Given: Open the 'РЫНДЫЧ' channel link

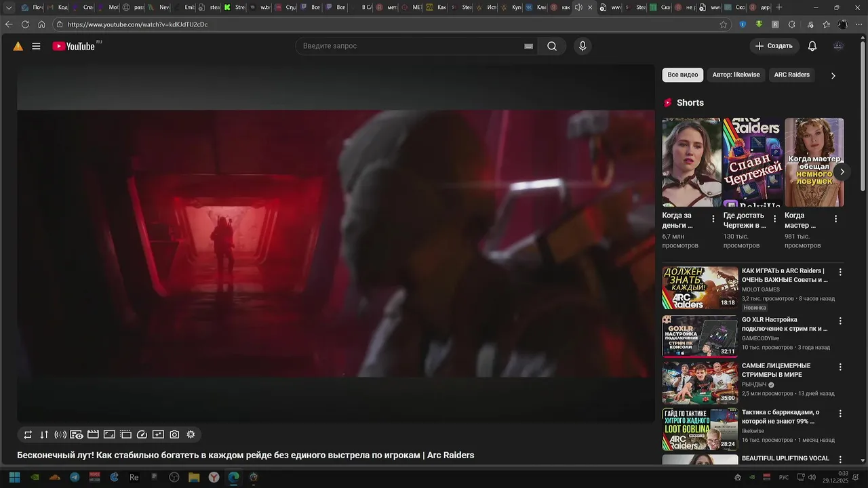Looking at the screenshot, I should click(x=754, y=384).
